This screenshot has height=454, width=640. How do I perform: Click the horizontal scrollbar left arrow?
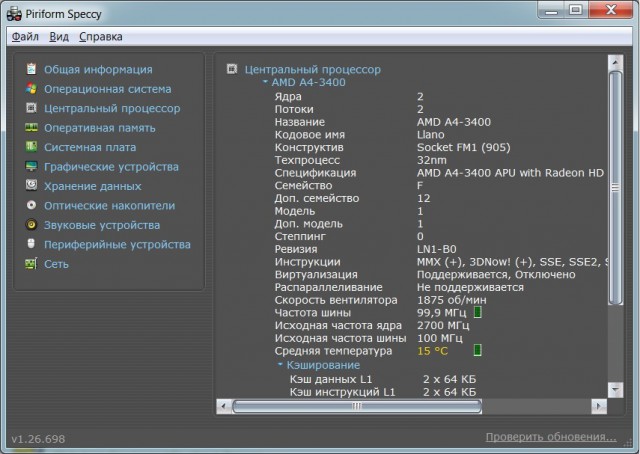tap(223, 406)
